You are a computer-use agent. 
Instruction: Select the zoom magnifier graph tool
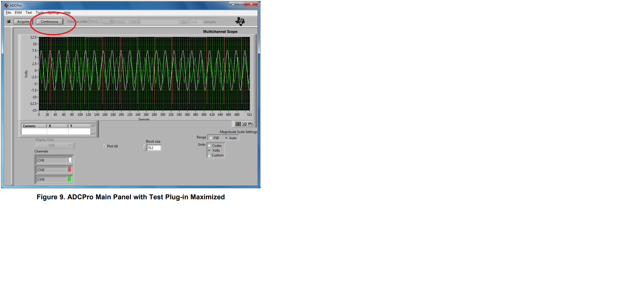tap(244, 124)
